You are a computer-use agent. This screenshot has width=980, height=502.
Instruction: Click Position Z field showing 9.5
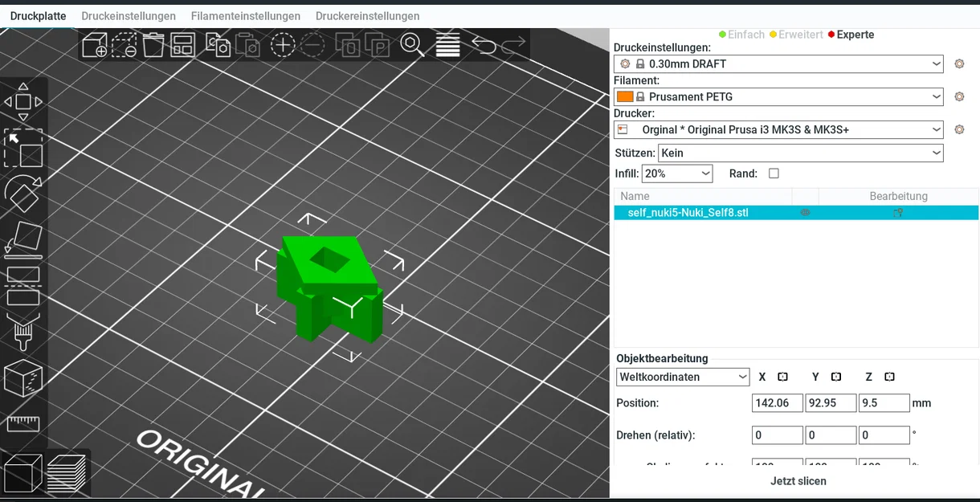pos(884,402)
